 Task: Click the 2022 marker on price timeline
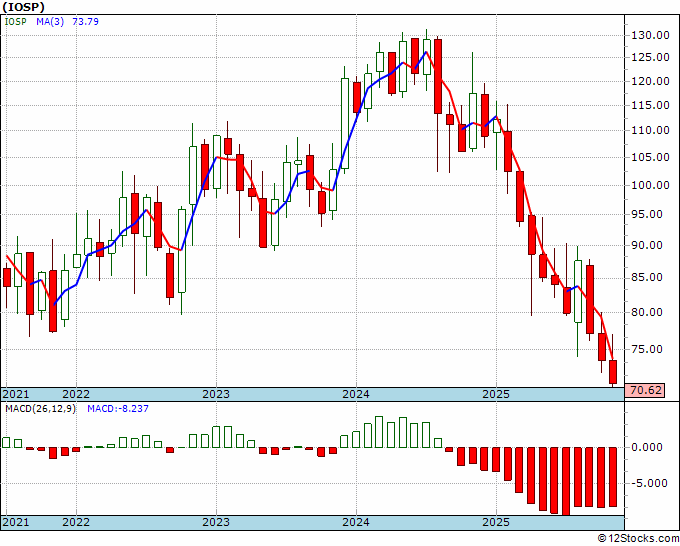click(x=76, y=394)
